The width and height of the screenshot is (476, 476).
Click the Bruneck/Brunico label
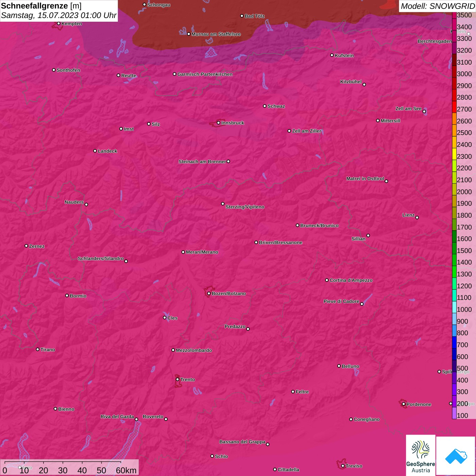(319, 225)
